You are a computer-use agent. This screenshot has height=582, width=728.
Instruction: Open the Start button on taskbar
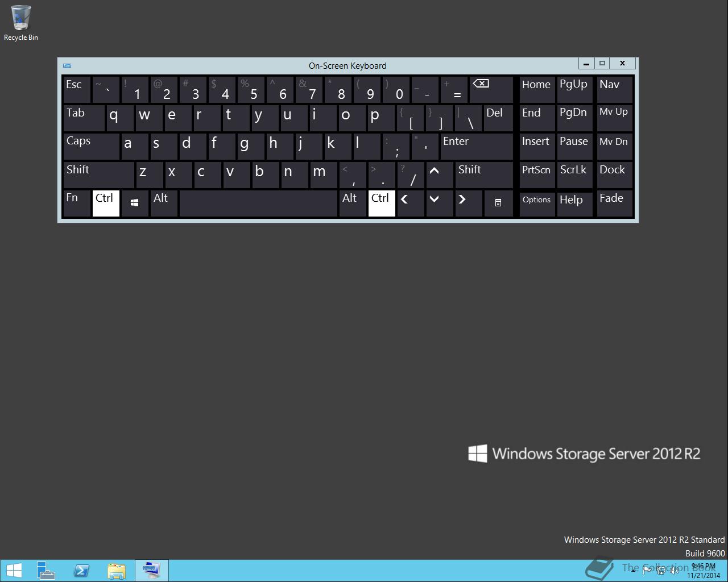(14, 571)
